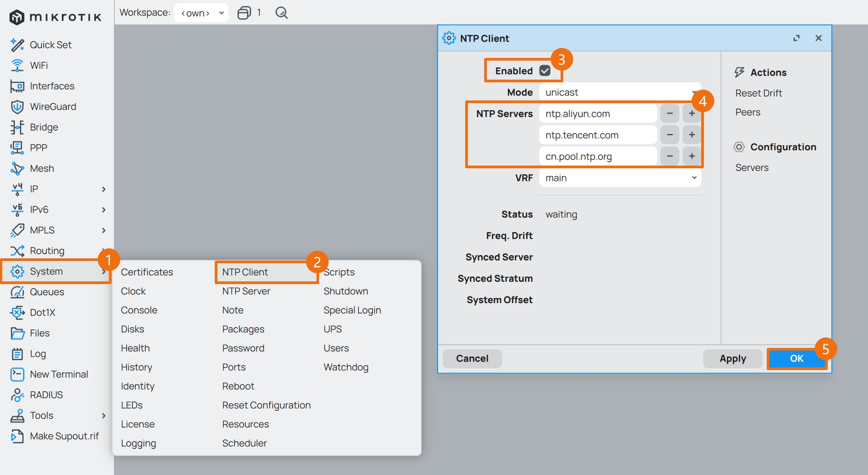
Task: Remove the ntp.tencent.com server entry
Action: pos(670,135)
